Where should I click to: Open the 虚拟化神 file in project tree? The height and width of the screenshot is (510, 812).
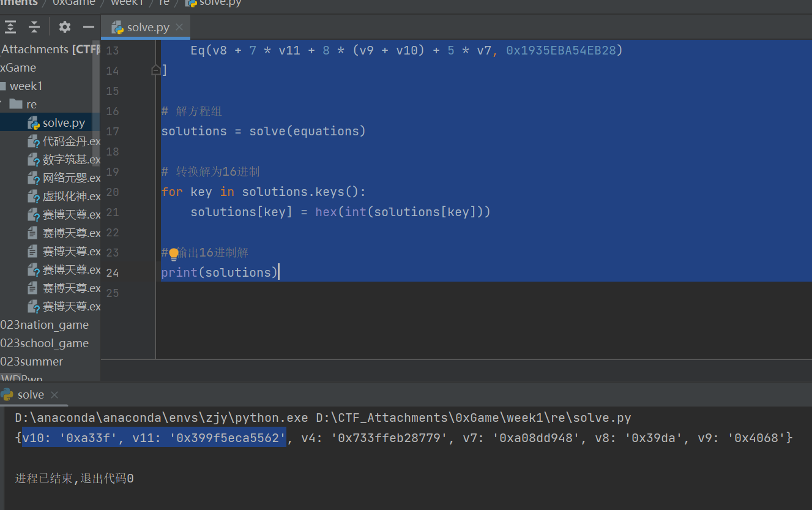(x=70, y=197)
